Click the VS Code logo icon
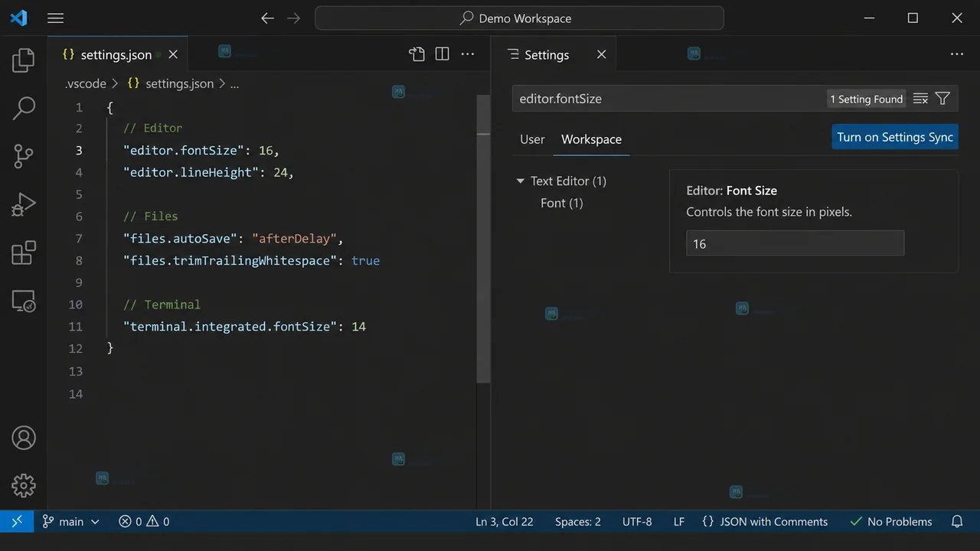 point(19,18)
